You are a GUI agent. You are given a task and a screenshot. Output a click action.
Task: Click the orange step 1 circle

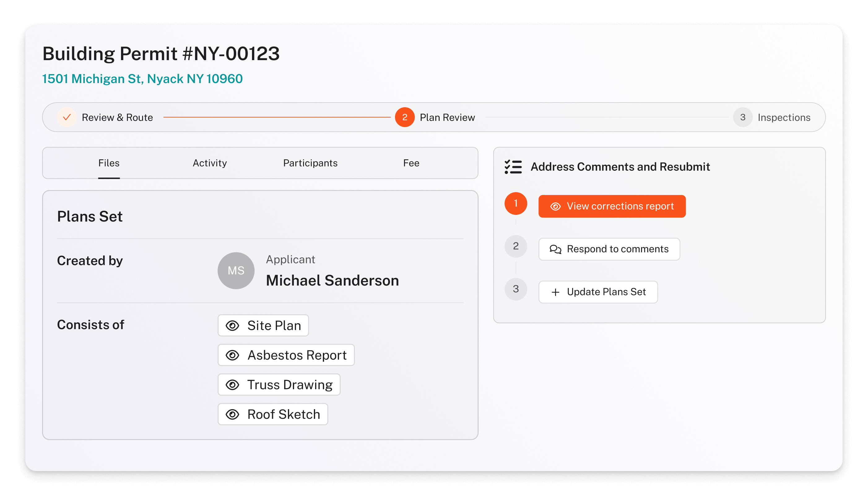pos(516,203)
